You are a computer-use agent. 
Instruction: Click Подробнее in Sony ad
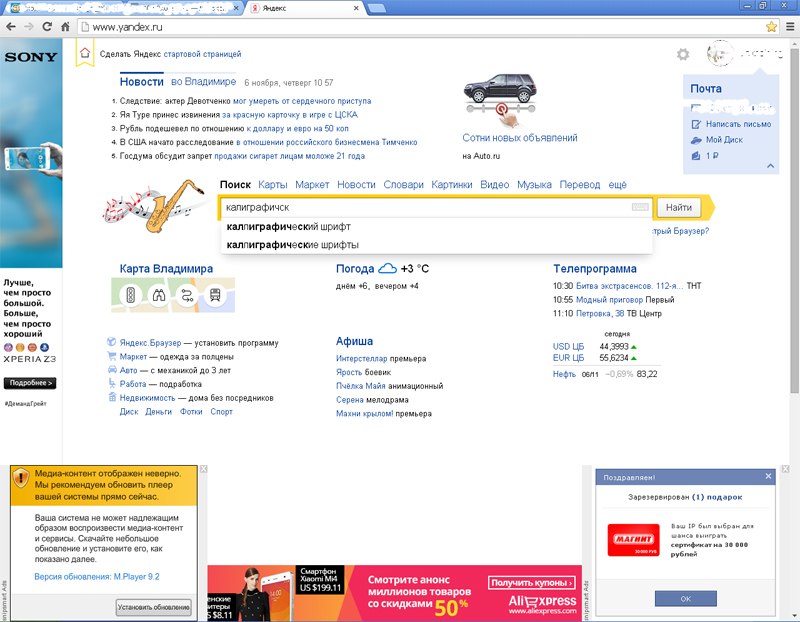point(30,383)
